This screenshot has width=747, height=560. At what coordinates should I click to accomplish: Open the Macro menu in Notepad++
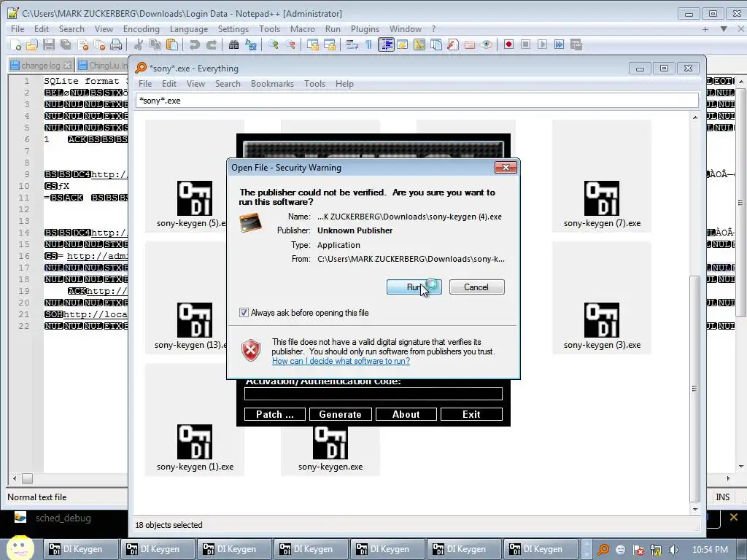pyautogui.click(x=303, y=29)
